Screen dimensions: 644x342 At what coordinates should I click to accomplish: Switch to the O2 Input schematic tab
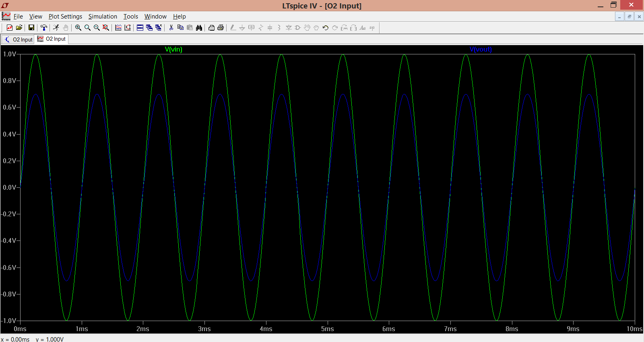click(x=18, y=39)
